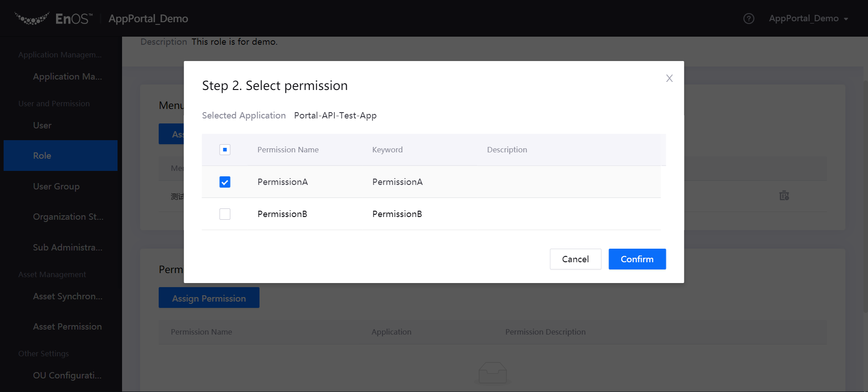868x392 pixels.
Task: Open Organization Structure menu item
Action: coord(68,217)
